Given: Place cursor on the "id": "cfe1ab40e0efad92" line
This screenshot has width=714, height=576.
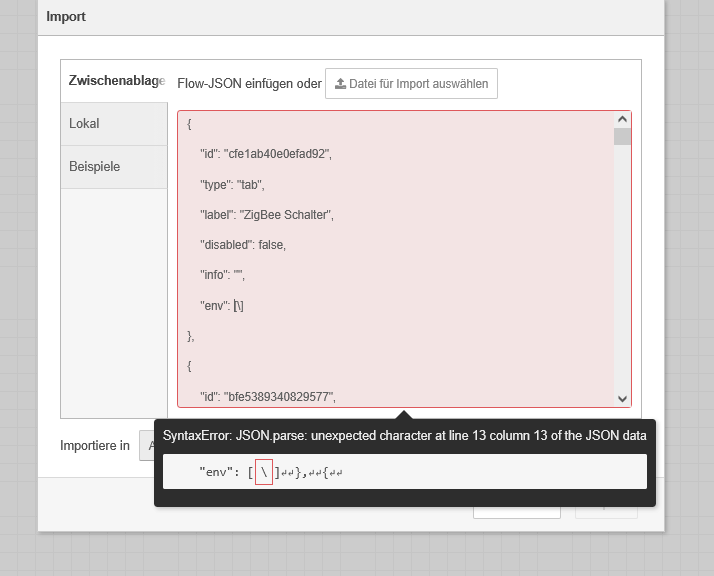Looking at the screenshot, I should tap(265, 154).
